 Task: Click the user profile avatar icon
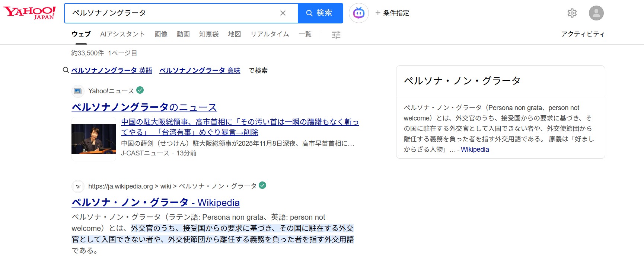(x=596, y=13)
